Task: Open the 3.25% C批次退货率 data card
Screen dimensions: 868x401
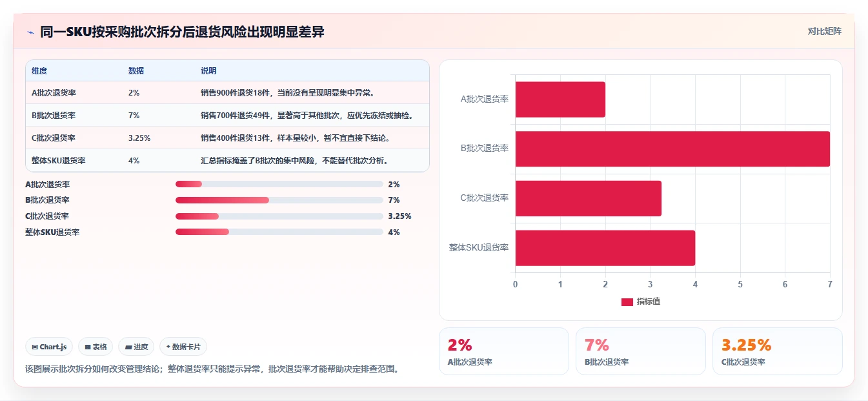Action: point(778,351)
